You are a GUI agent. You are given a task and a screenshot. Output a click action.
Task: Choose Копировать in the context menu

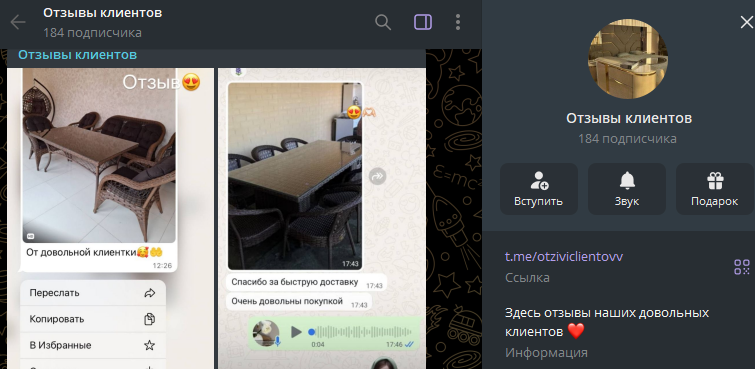pyautogui.click(x=93, y=319)
